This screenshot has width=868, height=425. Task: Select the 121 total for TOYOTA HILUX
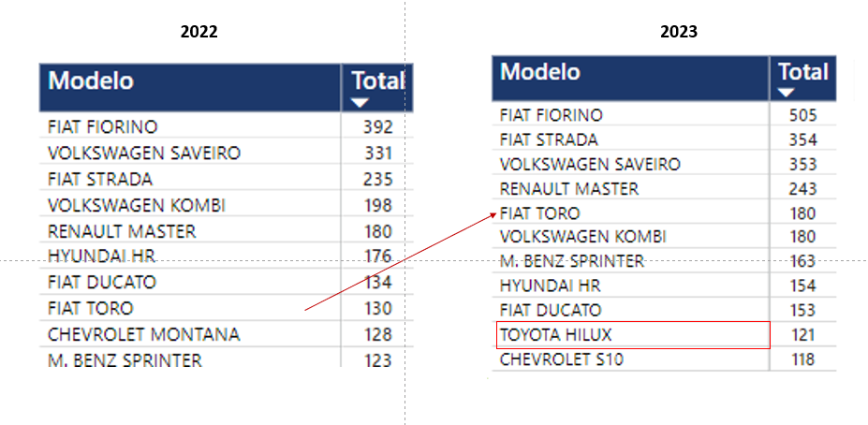click(x=802, y=334)
